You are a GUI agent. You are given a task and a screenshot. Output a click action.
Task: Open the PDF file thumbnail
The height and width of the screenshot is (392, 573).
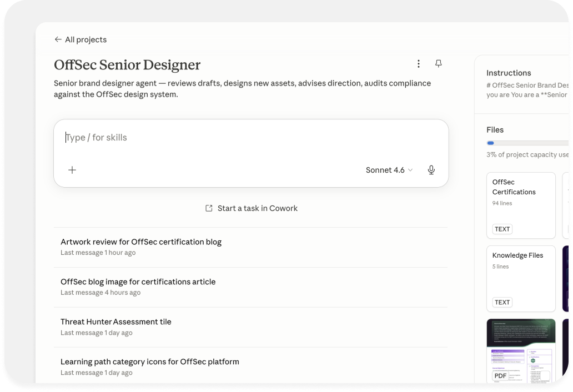521,351
